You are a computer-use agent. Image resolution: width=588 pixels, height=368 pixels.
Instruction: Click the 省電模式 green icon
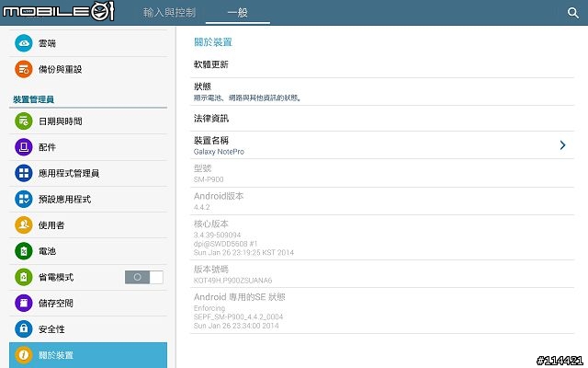pos(24,277)
